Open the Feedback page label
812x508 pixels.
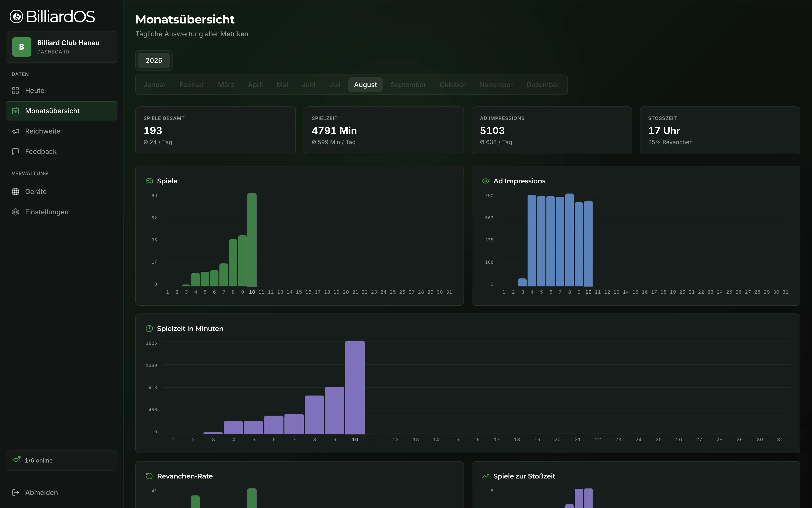point(41,151)
